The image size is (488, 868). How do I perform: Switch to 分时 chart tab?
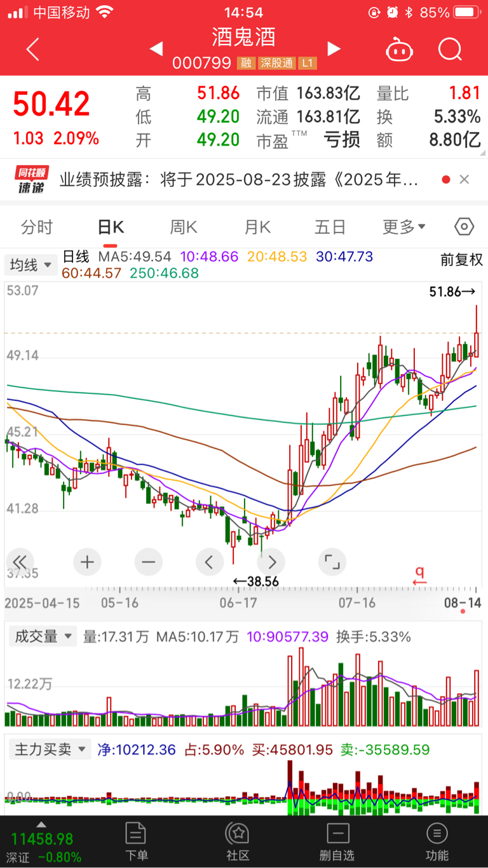(36, 227)
